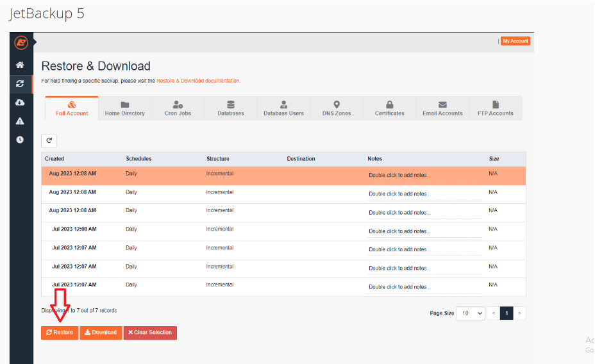
Task: Open the Certificates tab
Action: [x=390, y=108]
